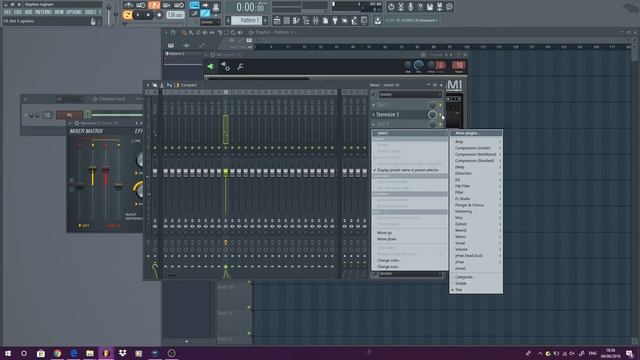Screen dimensions: 640x360
Task: Select the Tree view option in submenu
Action: (476, 289)
